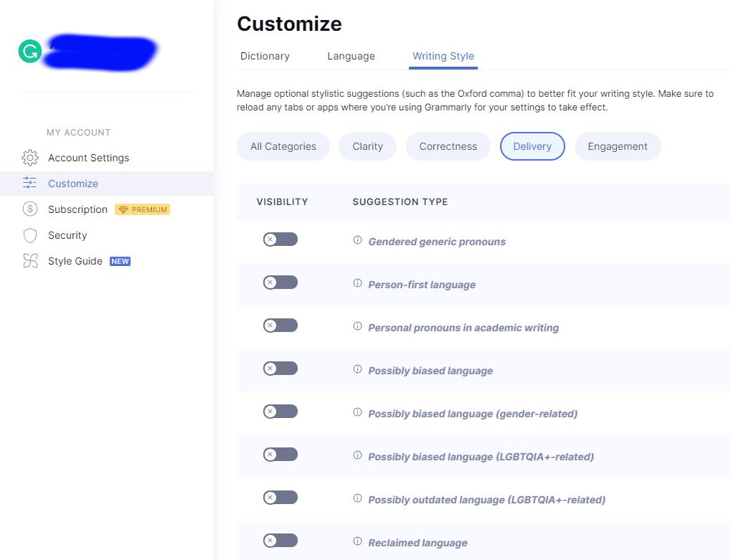Select the Clarity category filter
Image resolution: width=731 pixels, height=560 pixels.
(367, 146)
